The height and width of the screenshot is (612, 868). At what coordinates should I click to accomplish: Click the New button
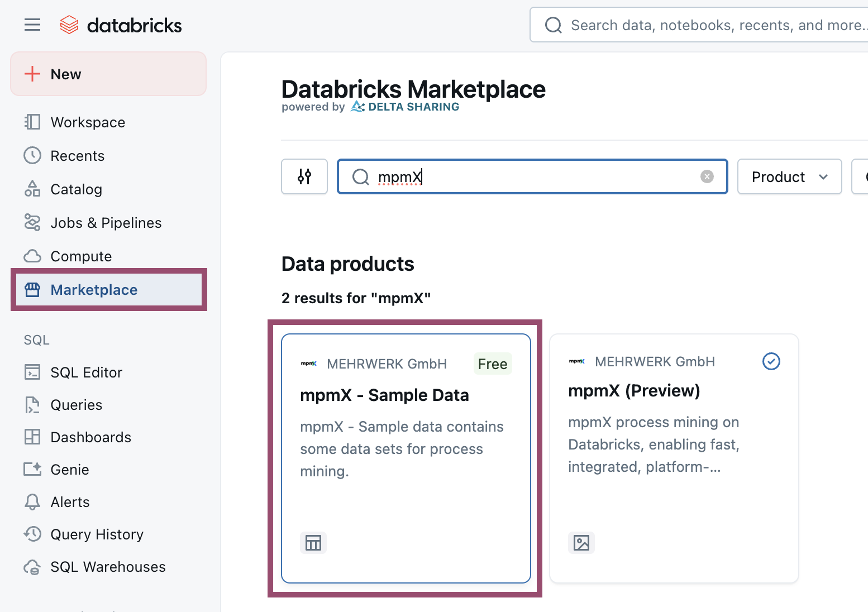coord(108,74)
